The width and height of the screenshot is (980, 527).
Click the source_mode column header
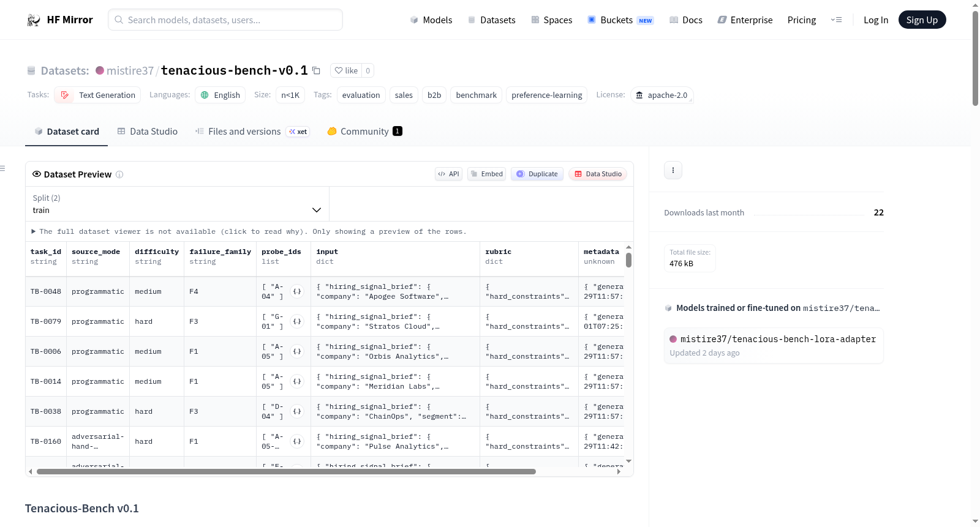[x=98, y=256]
